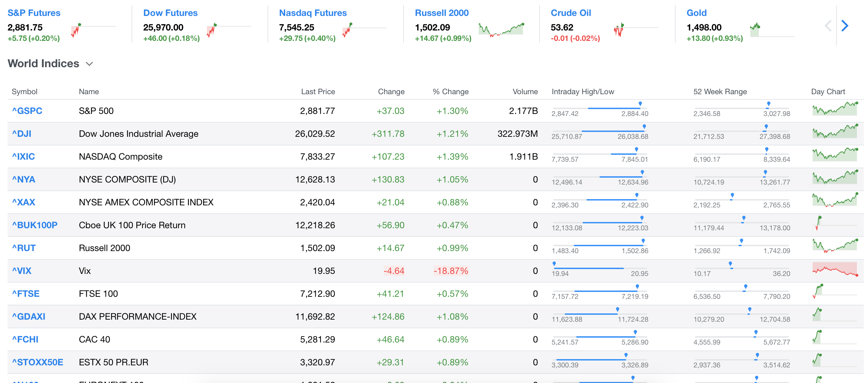Sort by the Volume column header
The height and width of the screenshot is (383, 868).
click(525, 92)
